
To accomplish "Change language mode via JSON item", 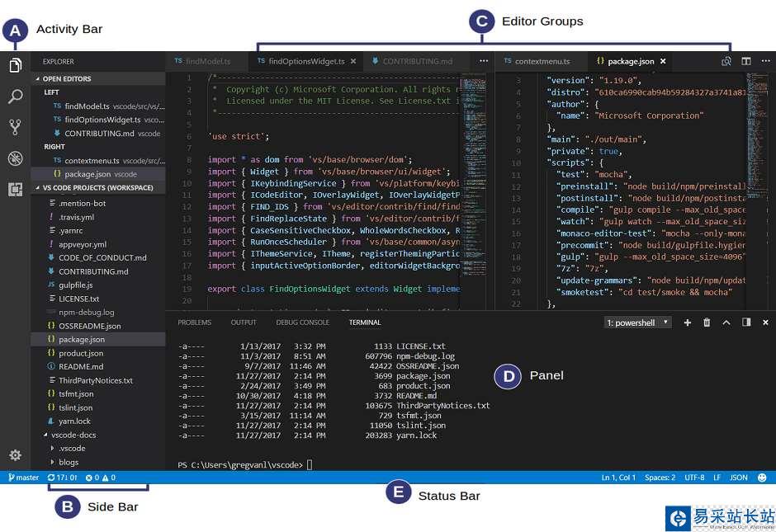I will 739,478.
